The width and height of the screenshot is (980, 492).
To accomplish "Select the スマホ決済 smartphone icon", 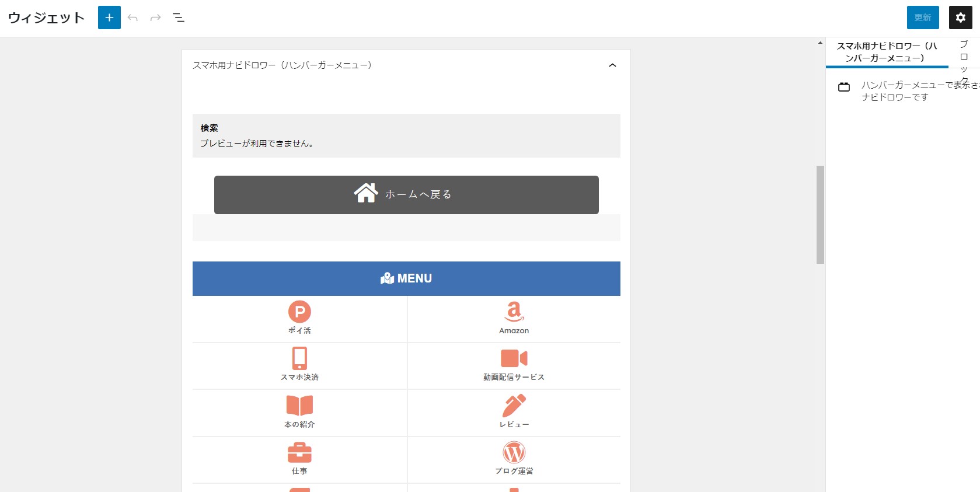I will (299, 358).
